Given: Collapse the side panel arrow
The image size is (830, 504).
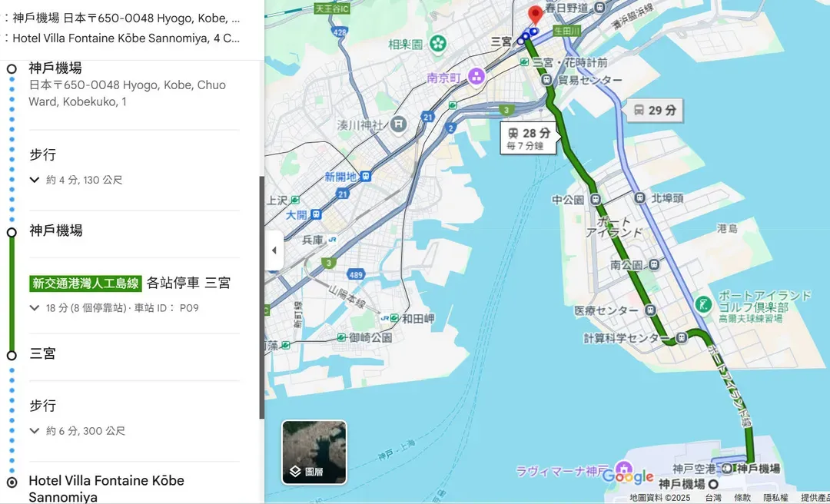Looking at the screenshot, I should 274,250.
